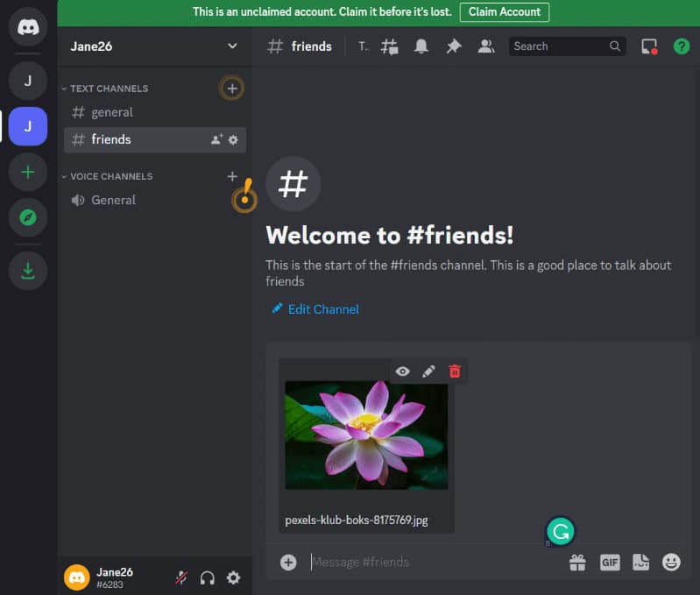
Task: Open the sticker picker
Action: [640, 563]
